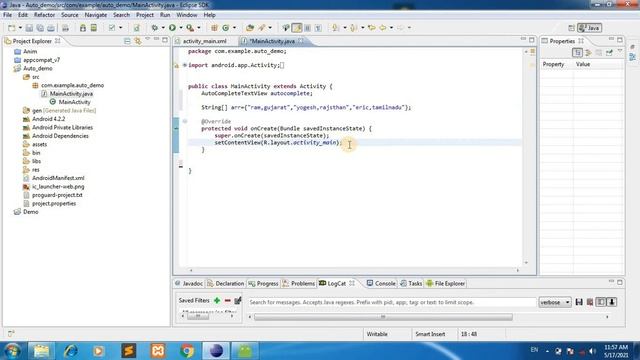Toggle LogCat scroll lock button
Image resolution: width=640 pixels, height=360 pixels.
pyautogui.click(x=612, y=302)
